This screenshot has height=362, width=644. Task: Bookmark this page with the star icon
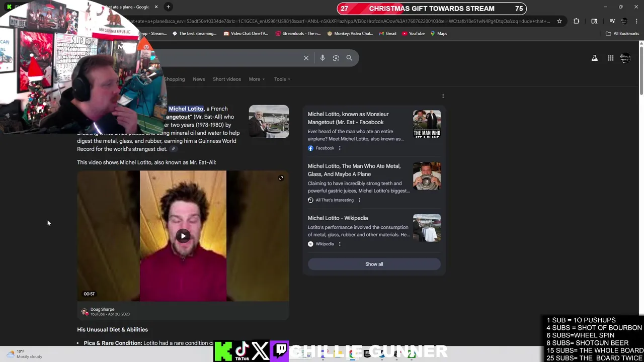[x=559, y=21]
